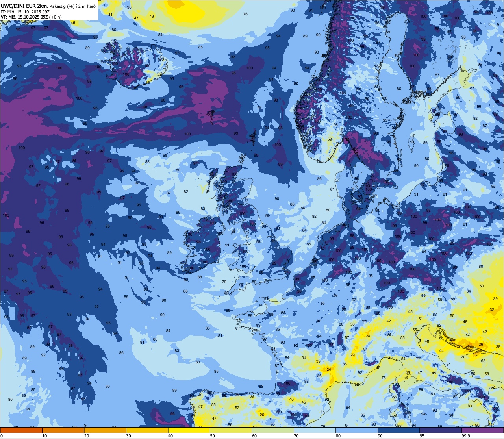Click the 95–99.9% dark navy legend swatch

tap(441, 430)
